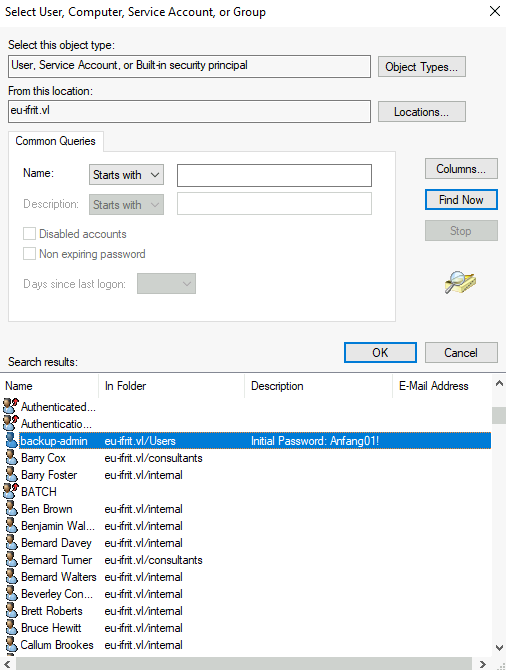Image resolution: width=506 pixels, height=670 pixels.
Task: Click the horizontal scrollbar right arrow
Action: pyautogui.click(x=482, y=664)
